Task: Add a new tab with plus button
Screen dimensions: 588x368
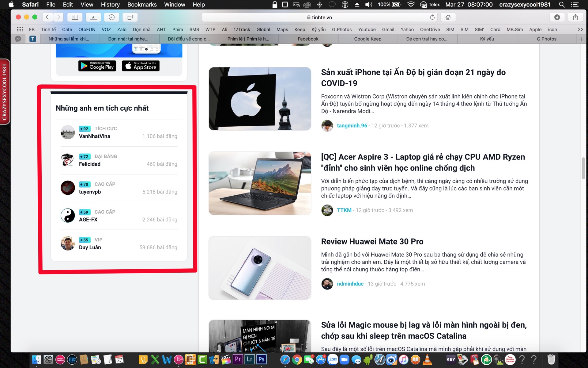Action: [x=582, y=39]
